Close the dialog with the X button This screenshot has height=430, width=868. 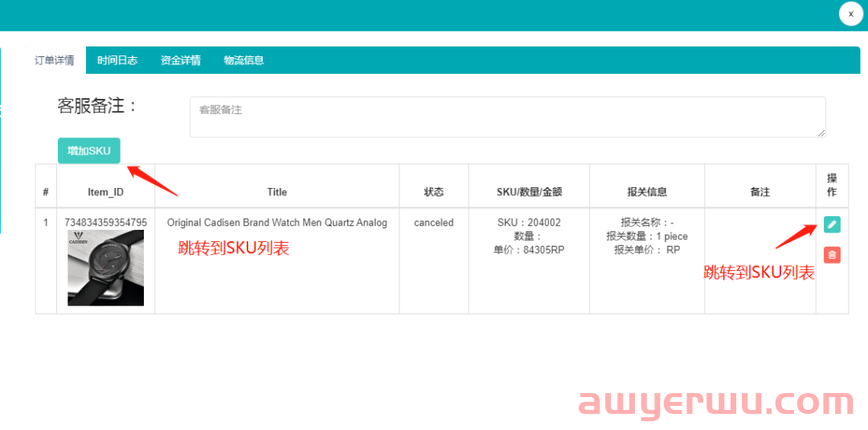click(x=850, y=14)
